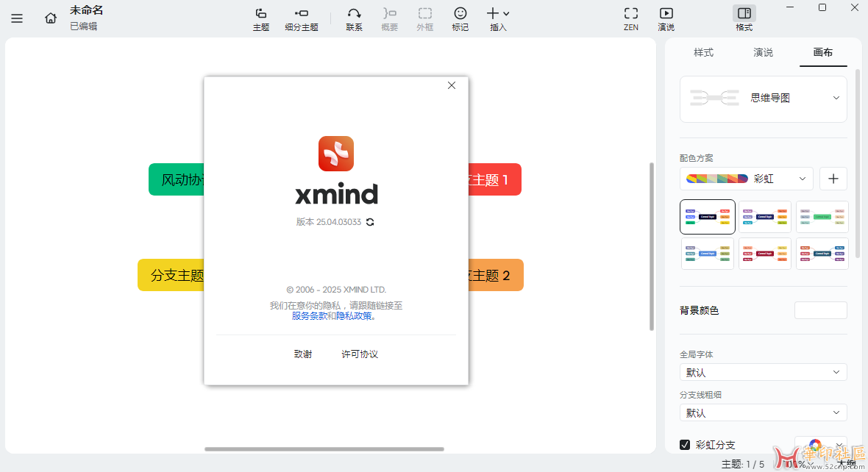Click the canvas vertical scrollbar

pos(652,247)
